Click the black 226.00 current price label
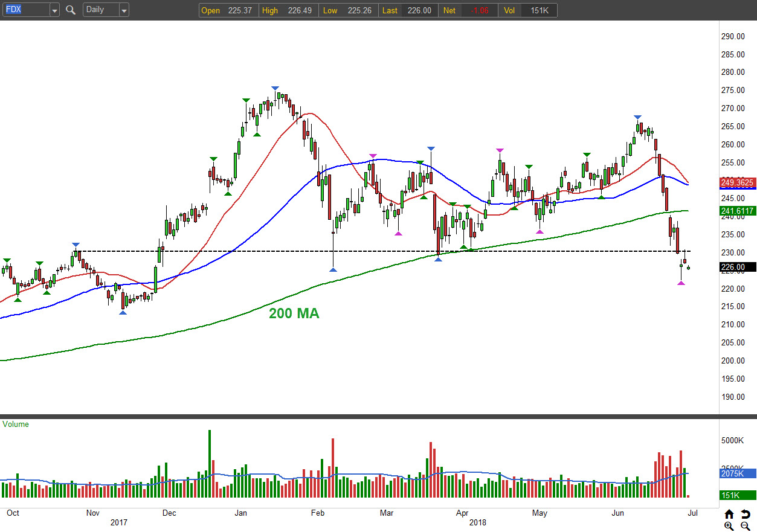This screenshot has width=757, height=532. click(738, 267)
